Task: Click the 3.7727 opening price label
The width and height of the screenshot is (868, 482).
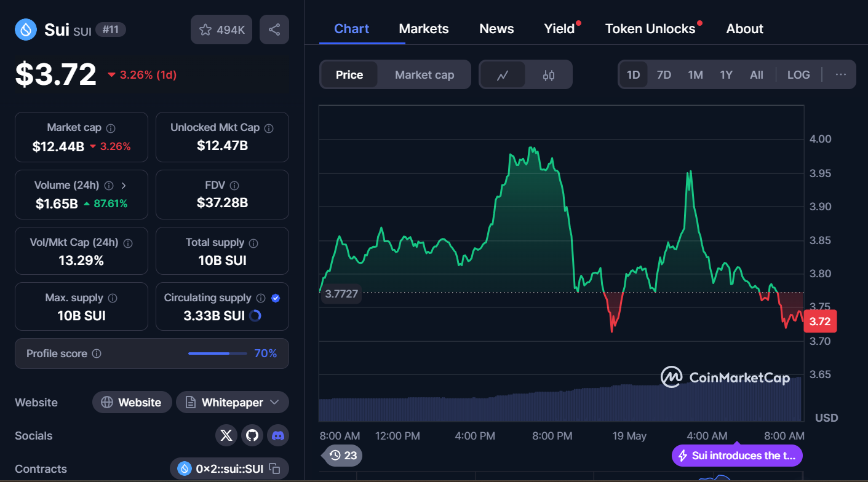Action: point(341,294)
